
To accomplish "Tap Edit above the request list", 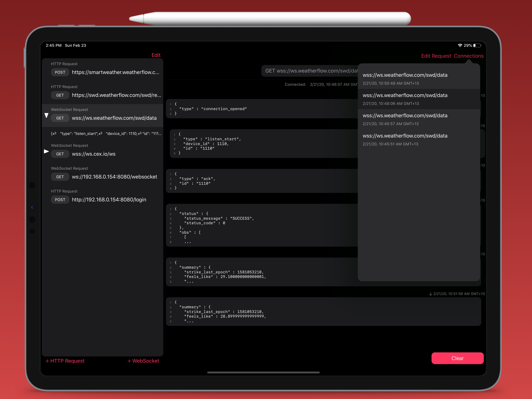I will pyautogui.click(x=156, y=55).
